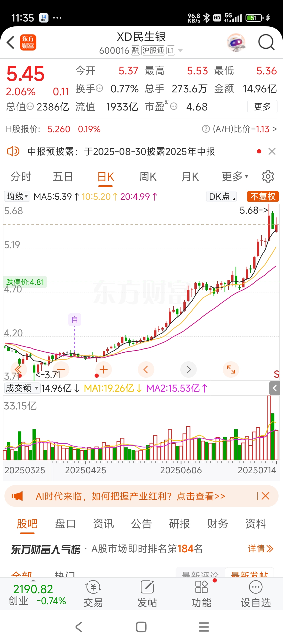Screen dimensions: 283x644
Task: Switch to the 五日 chart tab
Action: (x=63, y=177)
